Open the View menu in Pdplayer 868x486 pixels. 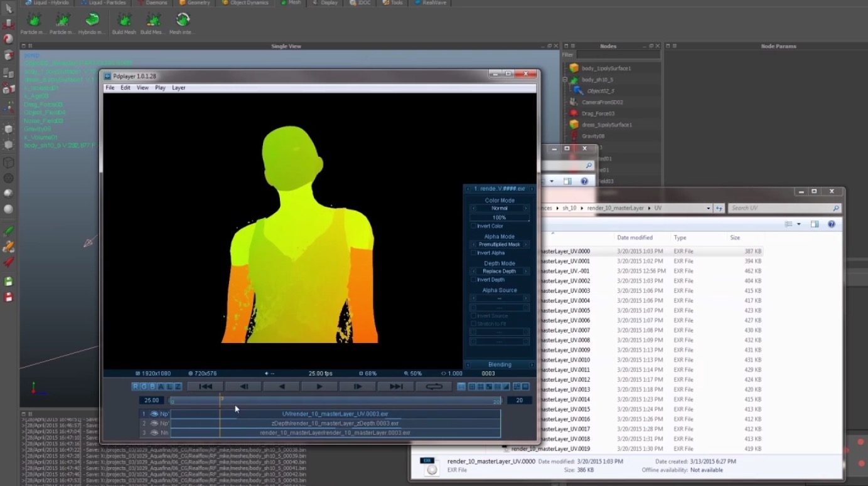[143, 88]
